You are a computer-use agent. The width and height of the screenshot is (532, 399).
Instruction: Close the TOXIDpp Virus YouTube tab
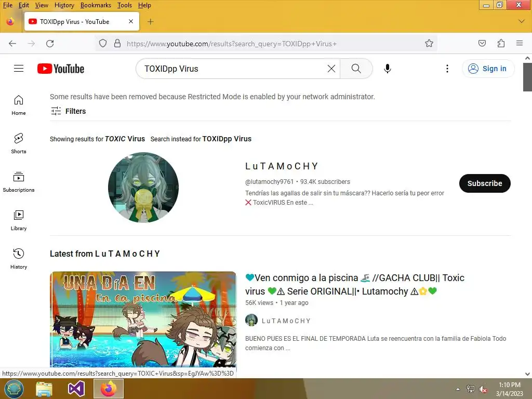(x=131, y=21)
